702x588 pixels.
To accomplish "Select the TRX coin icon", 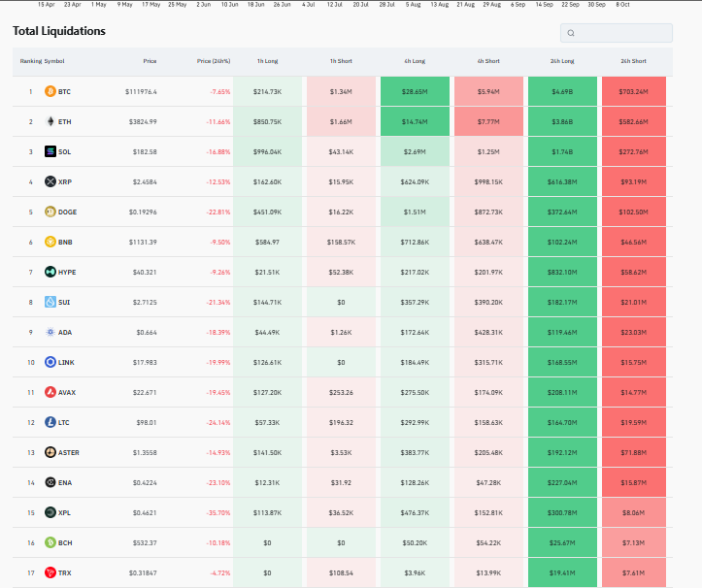I will pos(50,573).
